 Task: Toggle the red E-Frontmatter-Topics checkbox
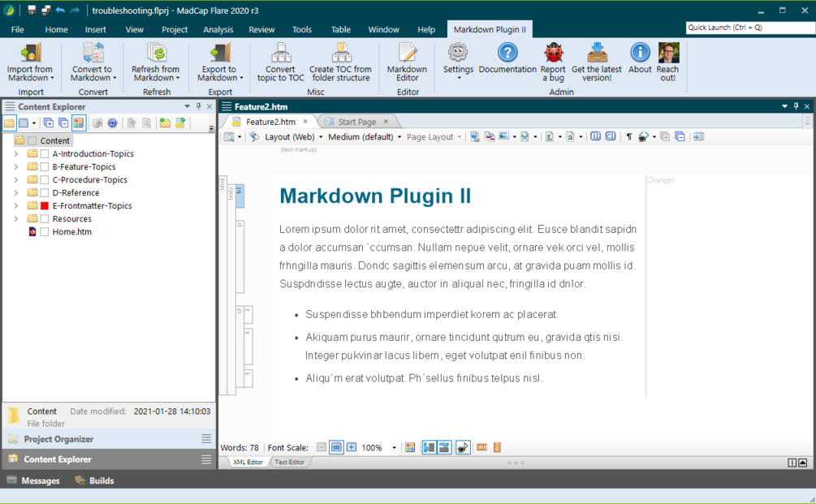click(45, 206)
